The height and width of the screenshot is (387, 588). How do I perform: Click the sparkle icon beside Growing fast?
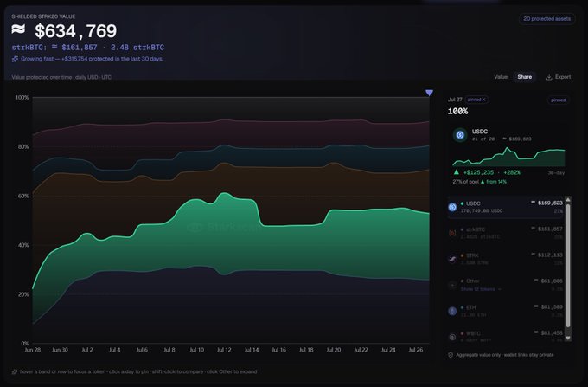point(15,59)
